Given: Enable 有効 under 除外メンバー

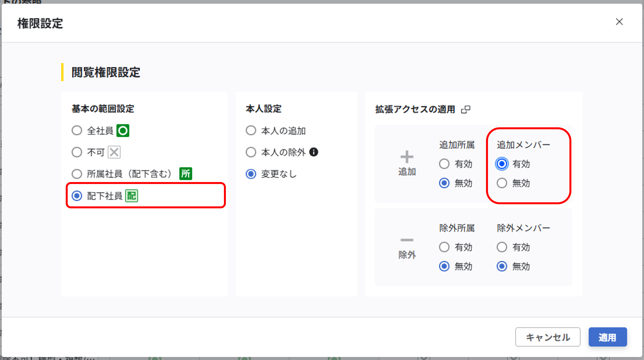Looking at the screenshot, I should 502,247.
